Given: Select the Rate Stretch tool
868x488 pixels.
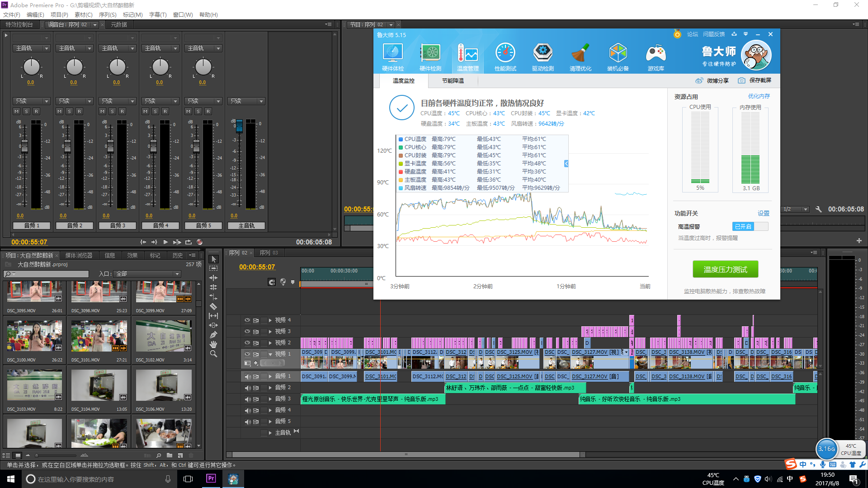Looking at the screenshot, I should coord(214,297).
